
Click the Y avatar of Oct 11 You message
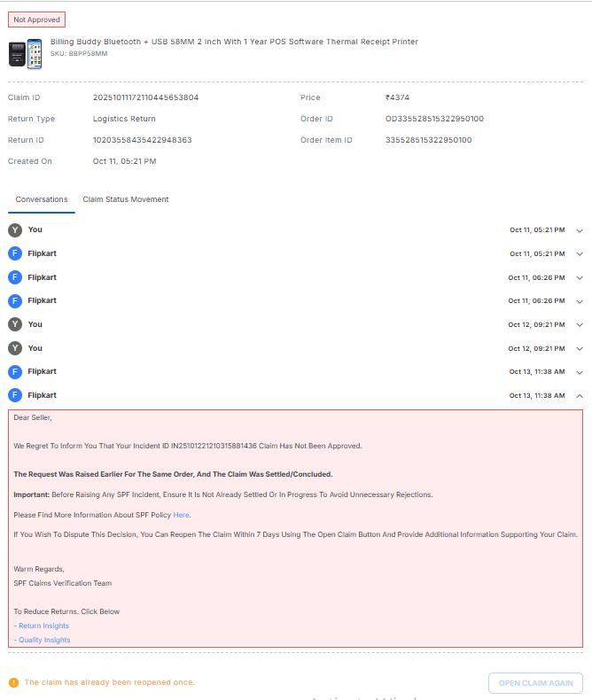click(x=15, y=229)
